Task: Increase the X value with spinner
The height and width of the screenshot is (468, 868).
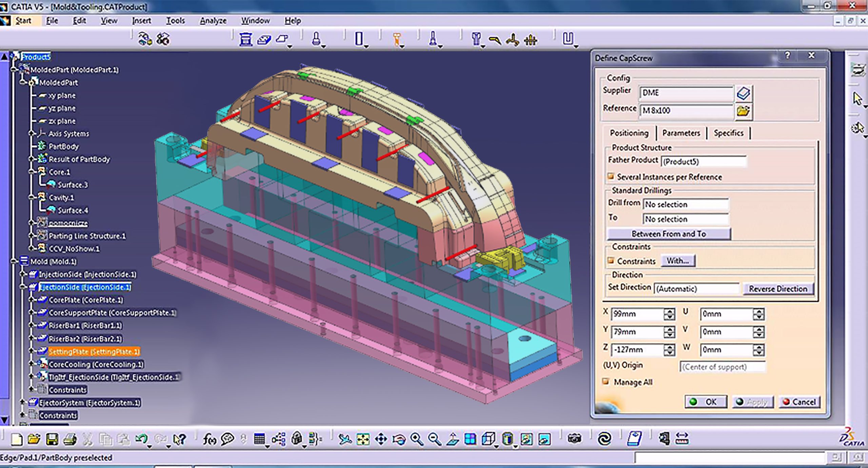Action: (669, 311)
